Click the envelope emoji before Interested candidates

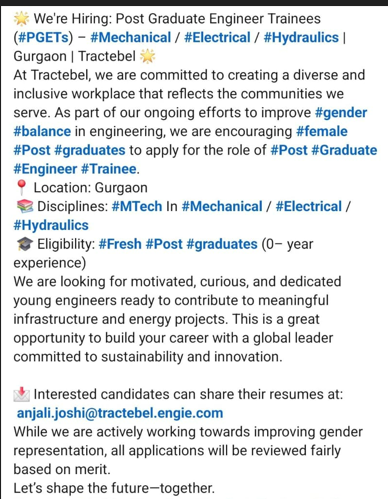coord(22,394)
